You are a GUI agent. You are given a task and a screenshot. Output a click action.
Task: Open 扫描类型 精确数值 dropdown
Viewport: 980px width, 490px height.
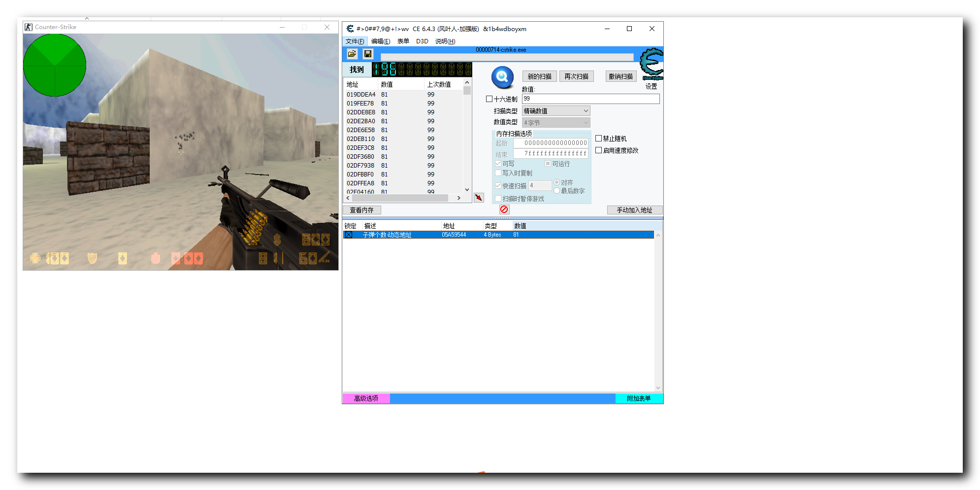point(556,111)
